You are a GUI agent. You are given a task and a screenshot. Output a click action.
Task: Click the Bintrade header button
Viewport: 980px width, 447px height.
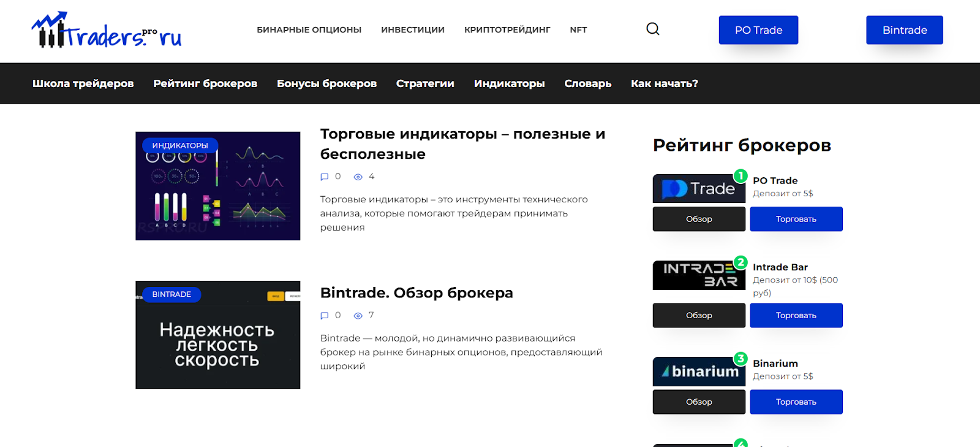(905, 30)
